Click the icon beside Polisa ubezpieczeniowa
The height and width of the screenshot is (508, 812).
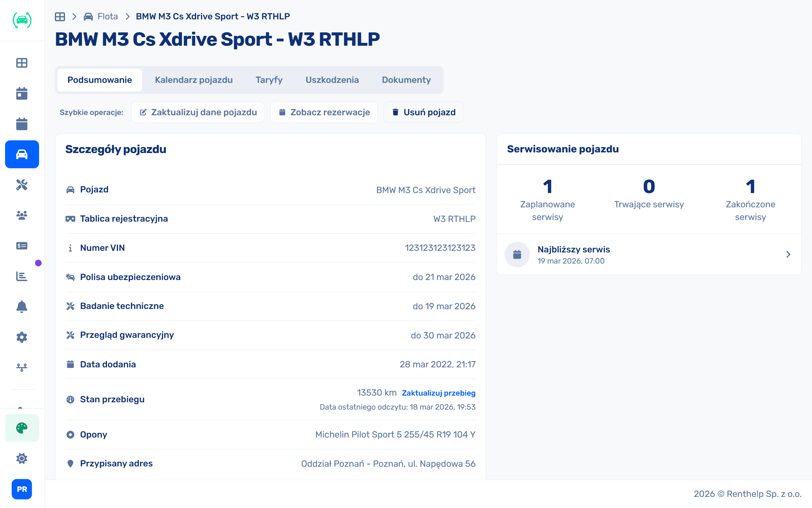click(x=70, y=277)
